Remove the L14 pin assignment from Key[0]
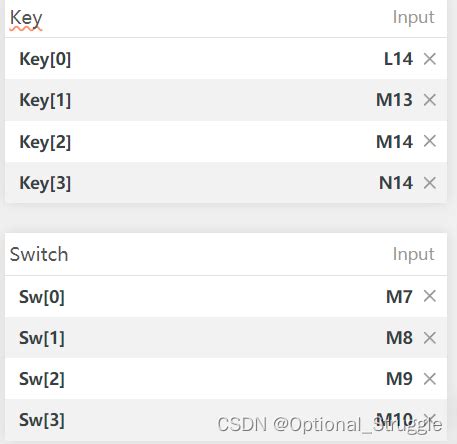457x444 pixels. pyautogui.click(x=430, y=59)
